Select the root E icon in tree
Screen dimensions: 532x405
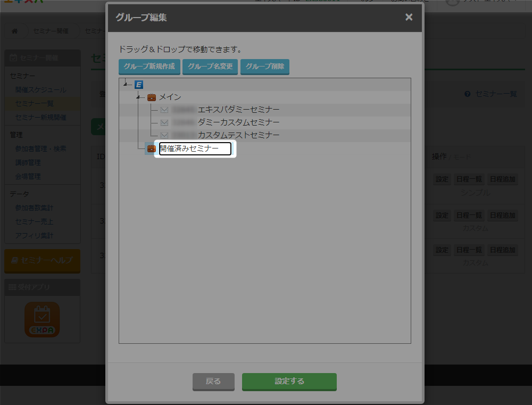coord(139,85)
